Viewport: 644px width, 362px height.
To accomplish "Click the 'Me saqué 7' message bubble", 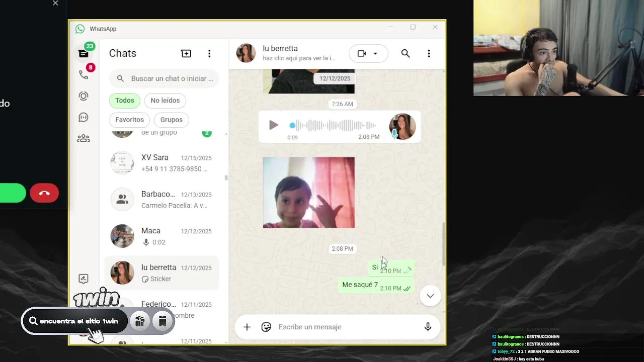I will 377,286.
